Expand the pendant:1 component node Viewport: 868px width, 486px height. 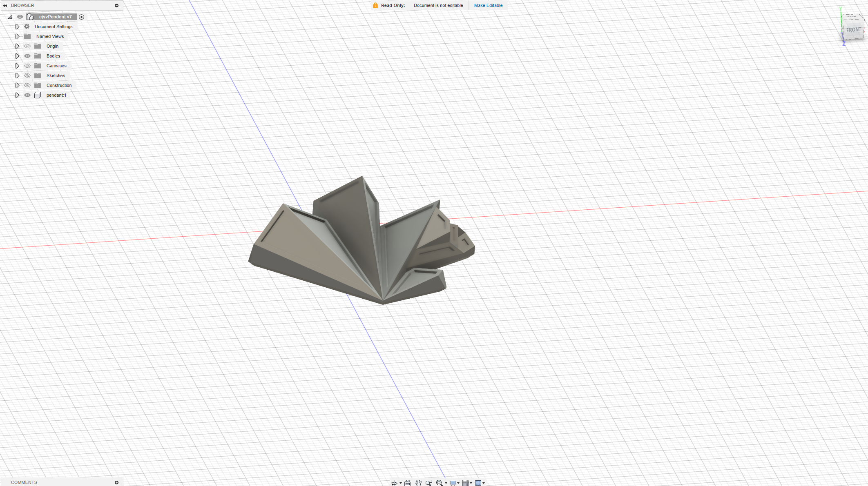(17, 95)
